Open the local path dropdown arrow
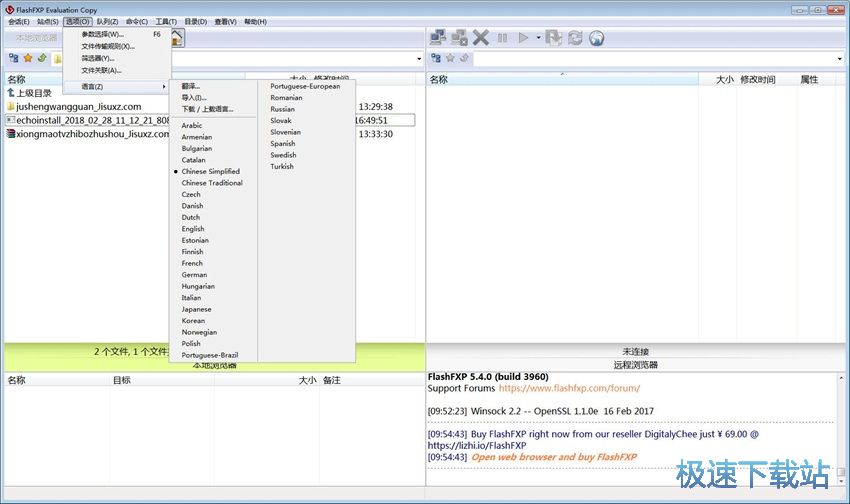The height and width of the screenshot is (504, 850). (x=419, y=59)
